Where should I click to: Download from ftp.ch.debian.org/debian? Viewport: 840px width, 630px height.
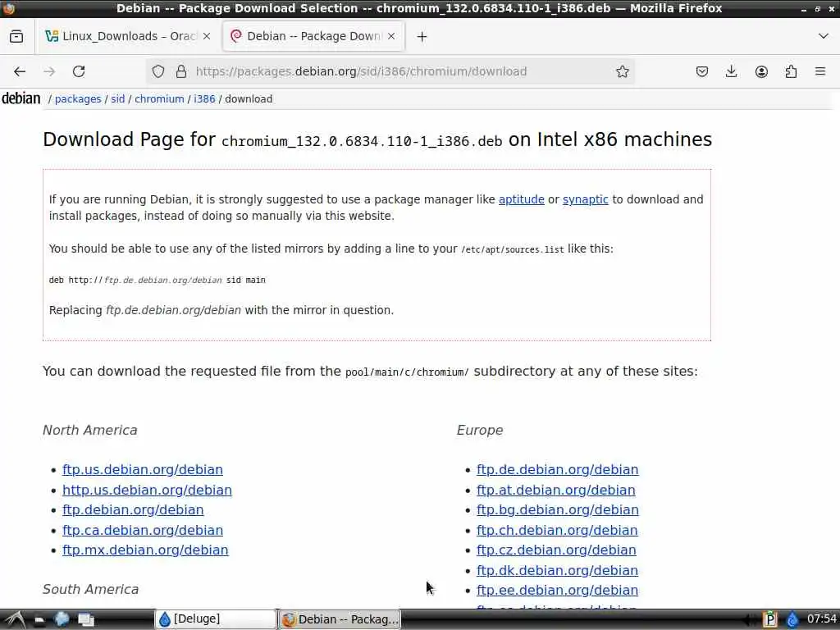coord(557,530)
